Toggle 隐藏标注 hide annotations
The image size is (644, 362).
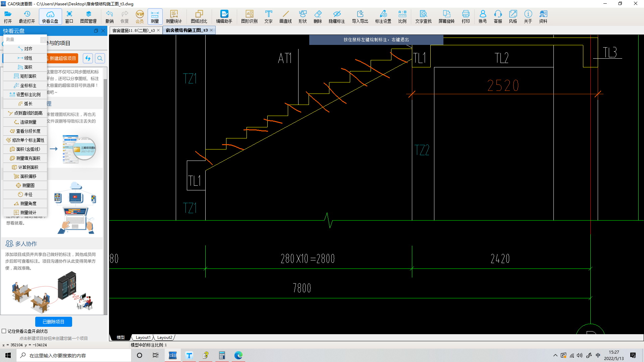pos(337,16)
